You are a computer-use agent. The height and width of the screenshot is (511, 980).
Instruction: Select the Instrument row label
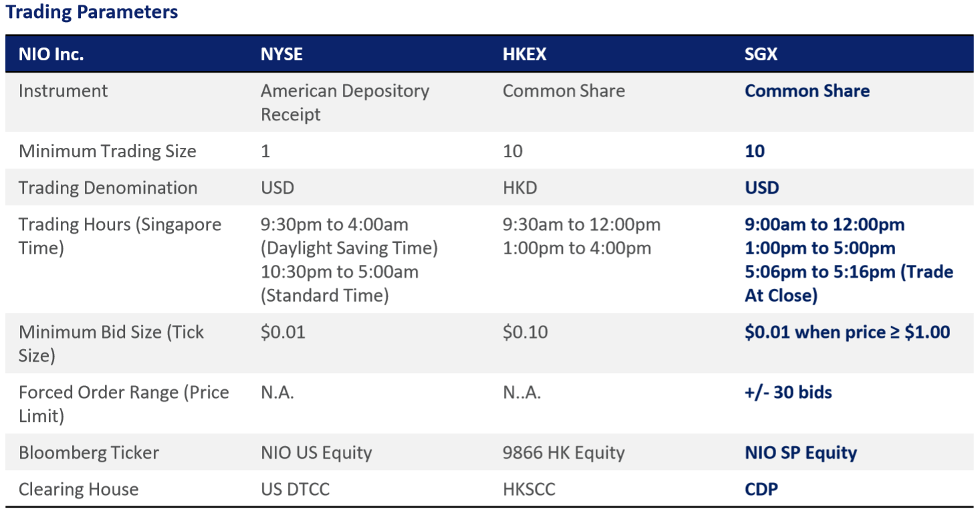point(63,91)
